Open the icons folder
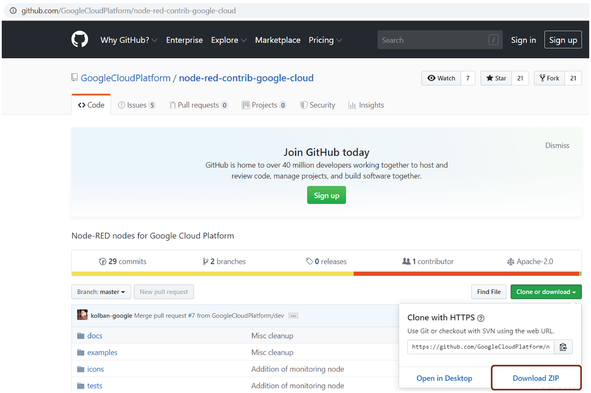Viewport: 591px width, 393px height. coord(95,369)
